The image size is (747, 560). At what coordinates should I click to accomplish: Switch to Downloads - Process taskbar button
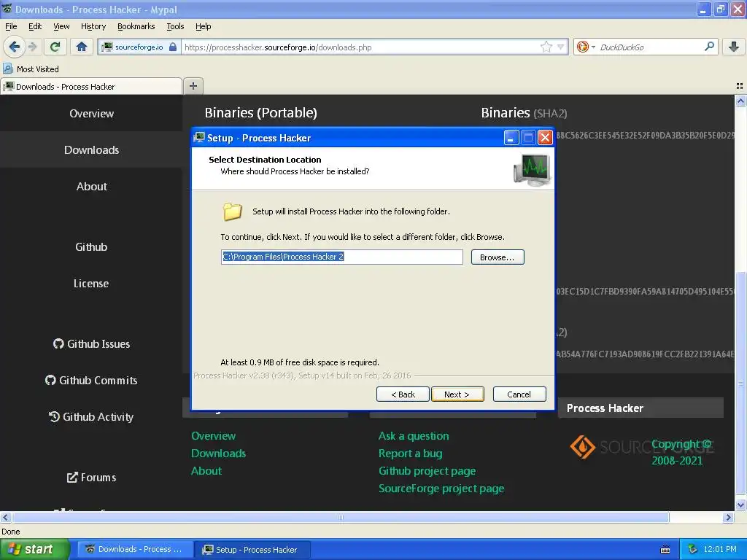click(135, 549)
